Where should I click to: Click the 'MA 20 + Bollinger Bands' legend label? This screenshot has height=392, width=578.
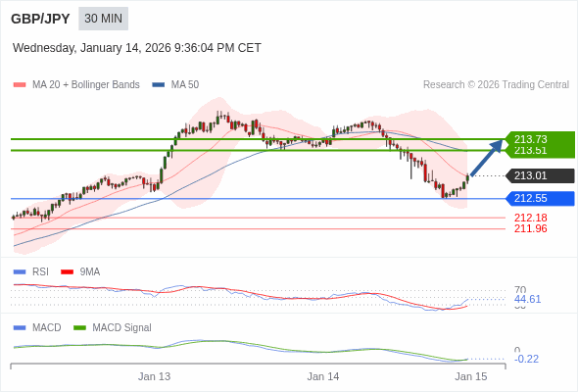coord(86,85)
